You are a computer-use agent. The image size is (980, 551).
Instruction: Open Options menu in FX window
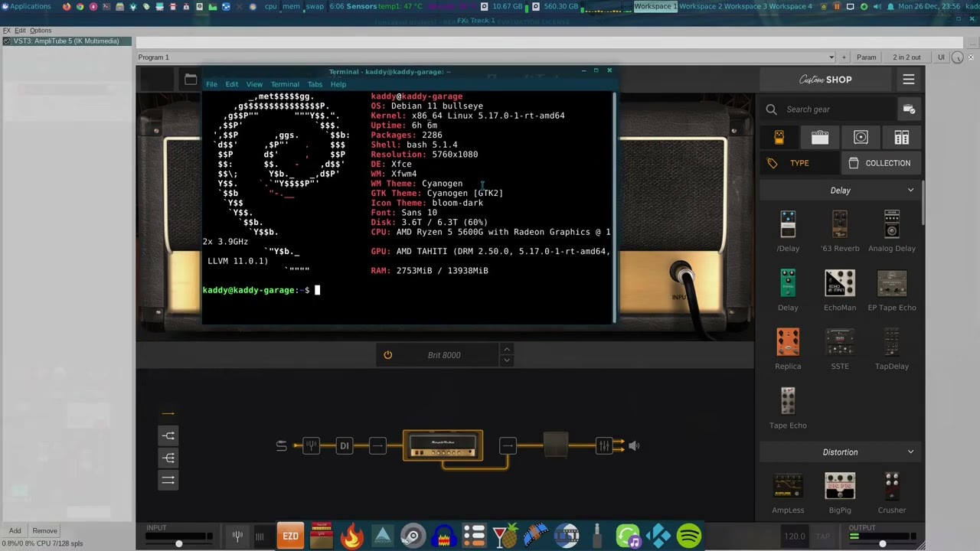tap(41, 31)
